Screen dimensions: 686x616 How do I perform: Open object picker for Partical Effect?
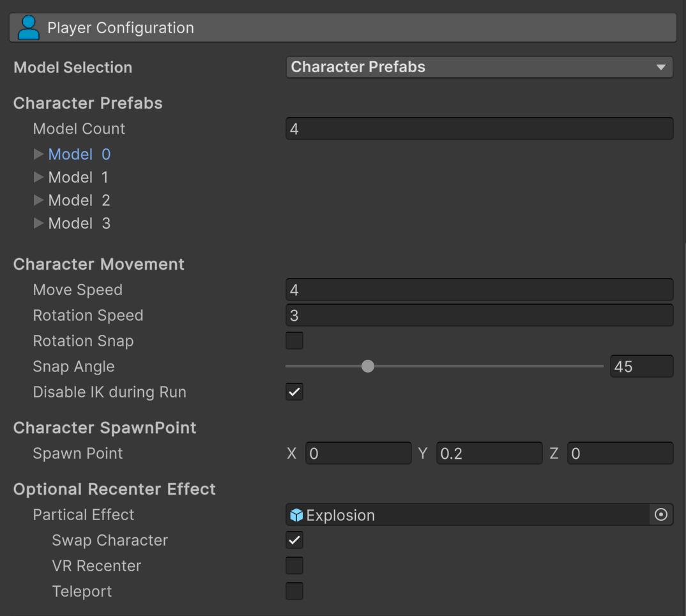point(661,515)
